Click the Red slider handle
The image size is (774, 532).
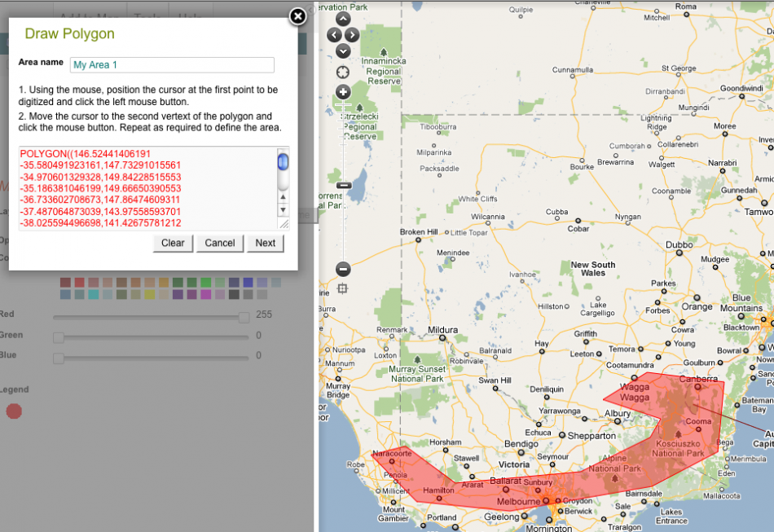[x=244, y=317]
